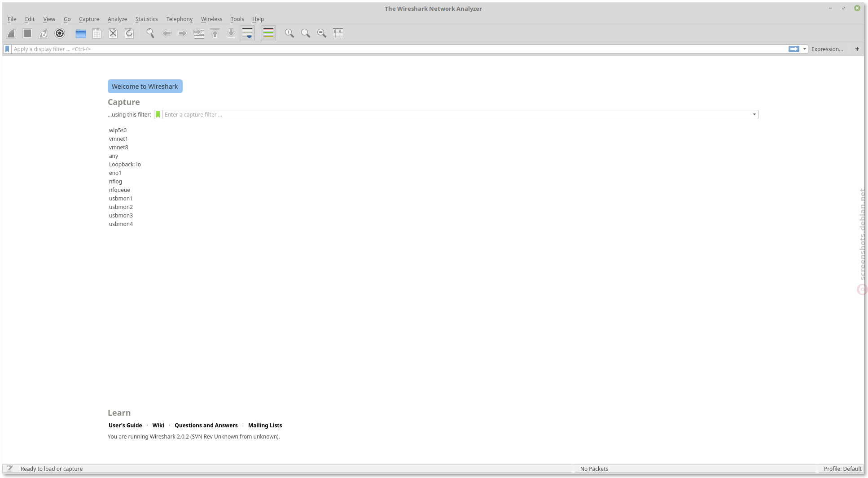Select the Loopback: lo interface
868x478 pixels.
click(125, 164)
